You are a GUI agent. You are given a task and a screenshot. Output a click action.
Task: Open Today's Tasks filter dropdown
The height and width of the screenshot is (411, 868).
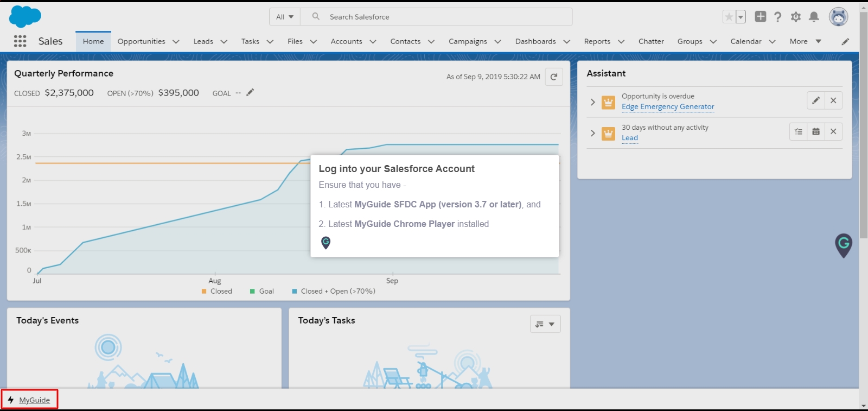point(545,324)
